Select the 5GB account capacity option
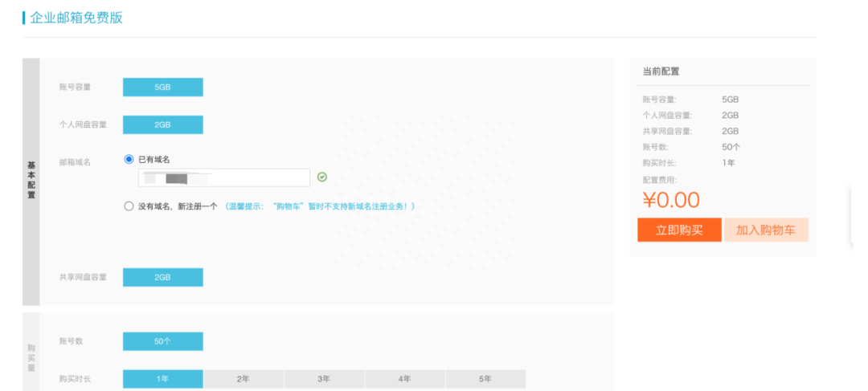This screenshot has width=868, height=391. [162, 87]
